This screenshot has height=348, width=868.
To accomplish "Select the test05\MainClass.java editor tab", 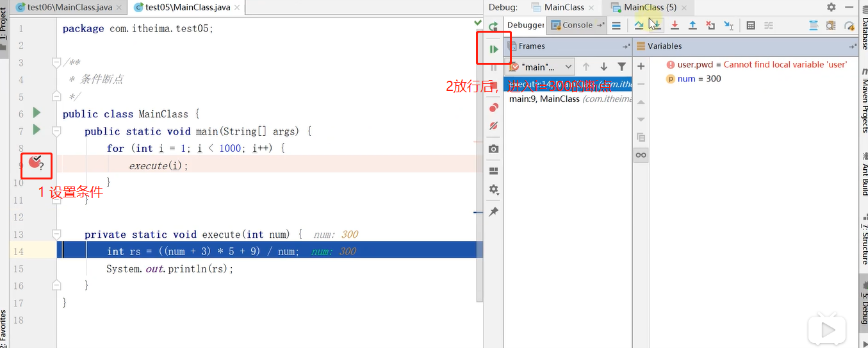I will 187,8.
